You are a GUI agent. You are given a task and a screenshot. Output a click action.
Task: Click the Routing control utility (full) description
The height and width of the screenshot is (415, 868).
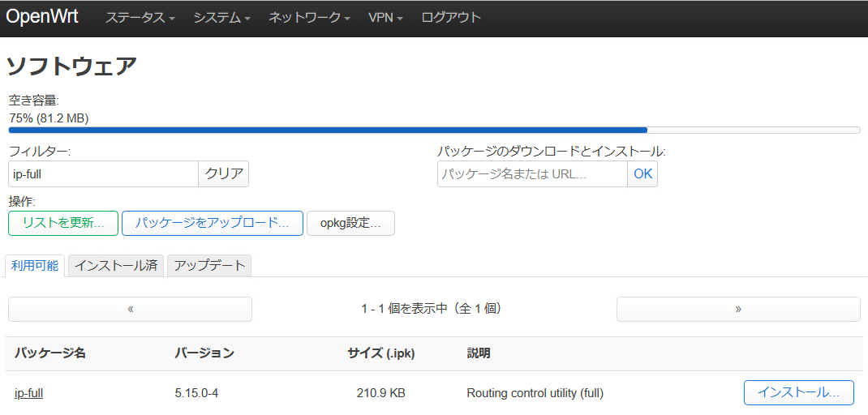coord(535,393)
